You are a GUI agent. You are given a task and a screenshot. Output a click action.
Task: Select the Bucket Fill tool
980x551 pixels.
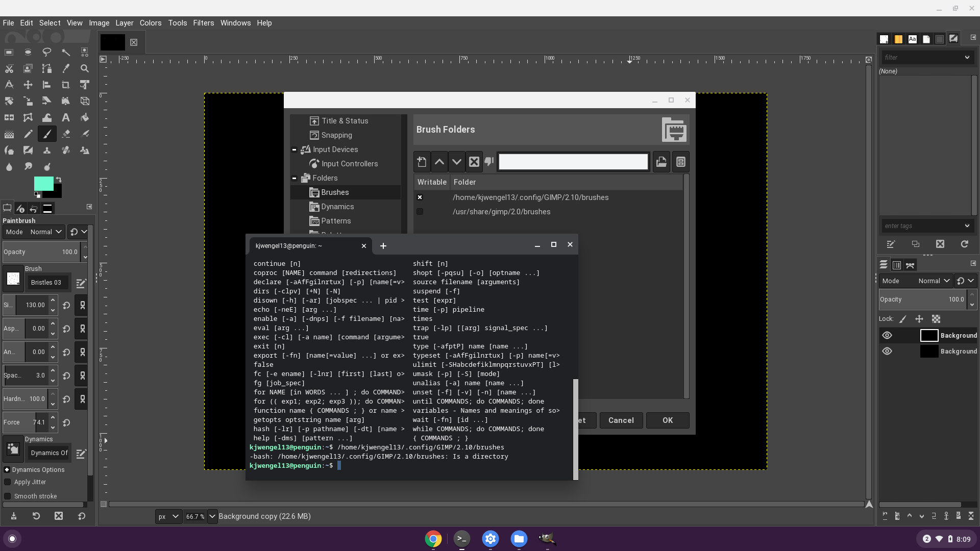(85, 118)
